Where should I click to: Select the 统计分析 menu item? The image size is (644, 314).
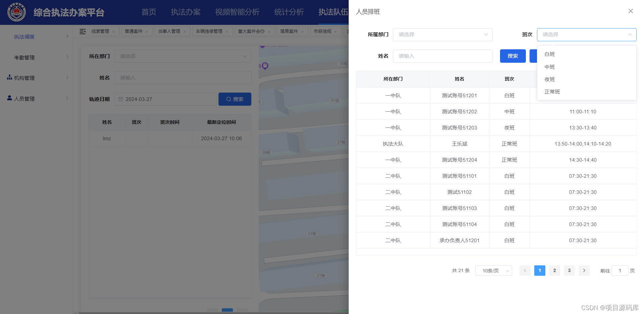(289, 12)
